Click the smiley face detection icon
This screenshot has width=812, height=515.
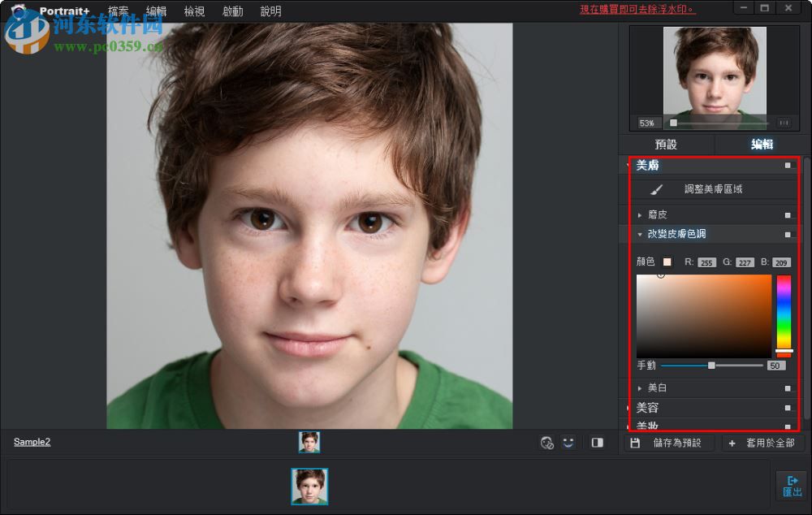pos(568,442)
